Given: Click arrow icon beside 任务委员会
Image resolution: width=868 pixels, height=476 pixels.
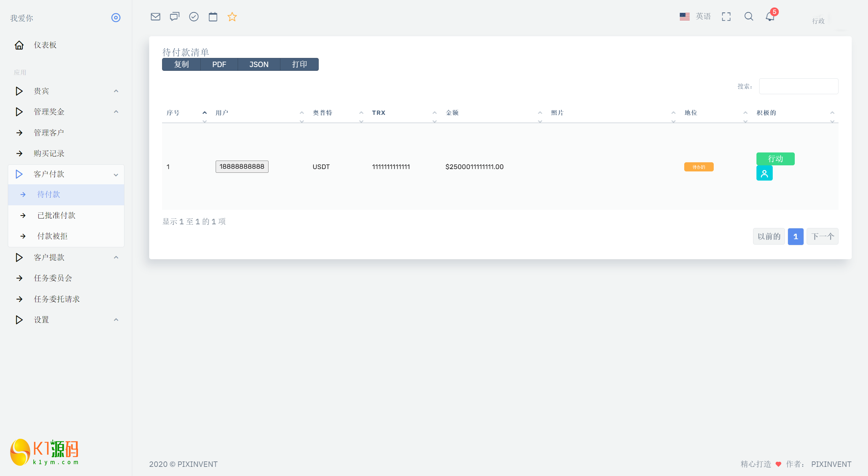Looking at the screenshot, I should 19,278.
